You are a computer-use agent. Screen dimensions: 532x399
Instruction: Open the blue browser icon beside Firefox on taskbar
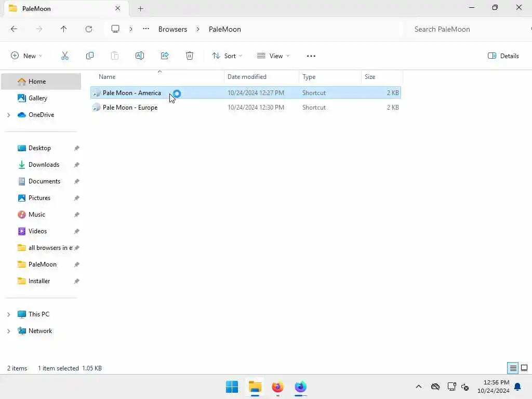pyautogui.click(x=301, y=387)
